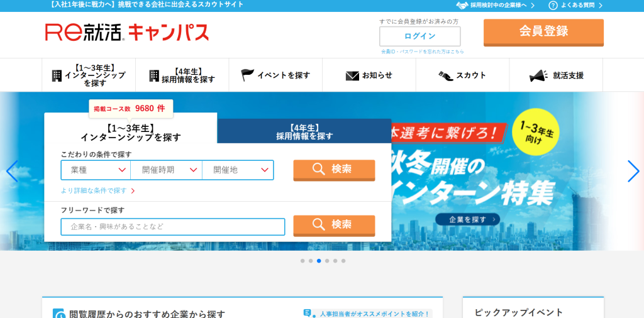The width and height of the screenshot is (644, 318).
Task: Click the scout hand icon for スカウト
Action: [445, 76]
